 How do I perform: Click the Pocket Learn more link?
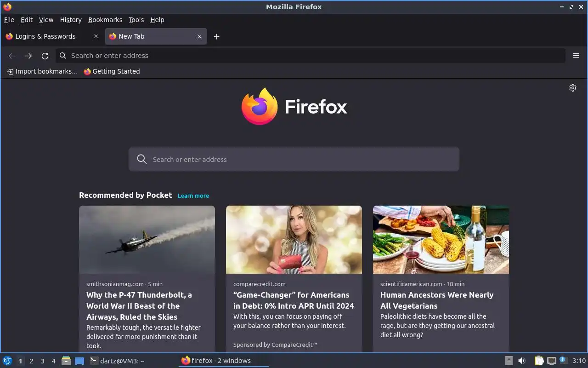(193, 195)
